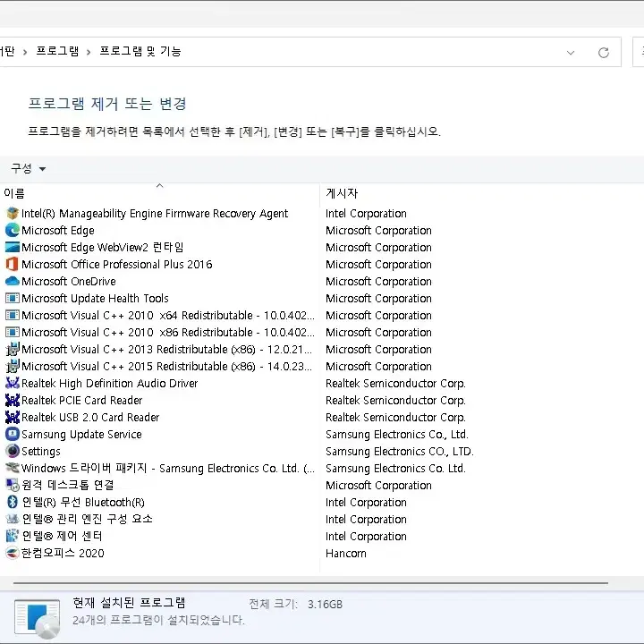Select the 한컴오피스 2020 icon
The height and width of the screenshot is (644, 644).
click(13, 553)
